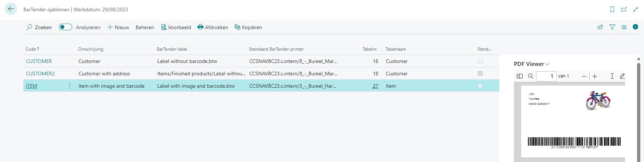Screen dimensions: 644x162
Task: Toggle Standaard checkbox for ITEM row
Action: [480, 86]
